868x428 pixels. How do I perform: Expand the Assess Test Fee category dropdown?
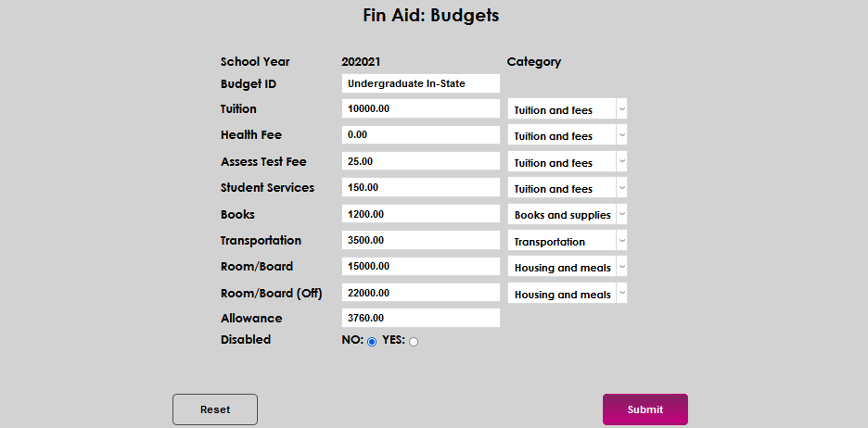tap(568, 163)
